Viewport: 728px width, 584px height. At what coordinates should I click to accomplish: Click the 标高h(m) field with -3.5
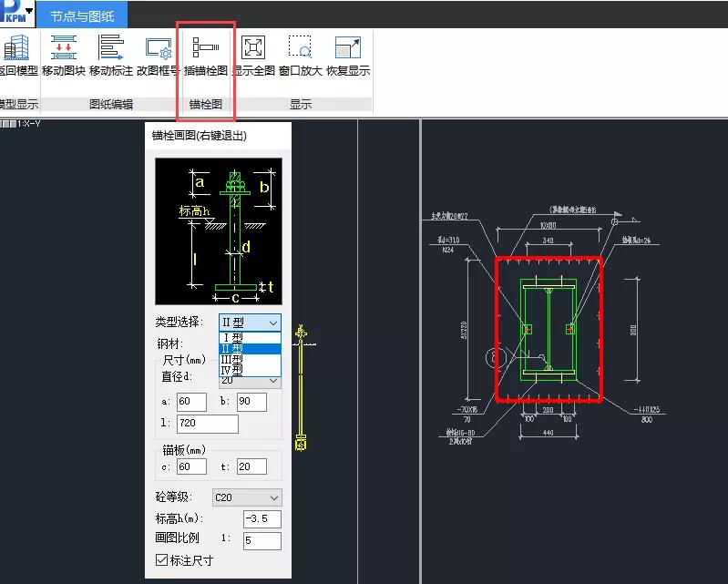tap(262, 519)
